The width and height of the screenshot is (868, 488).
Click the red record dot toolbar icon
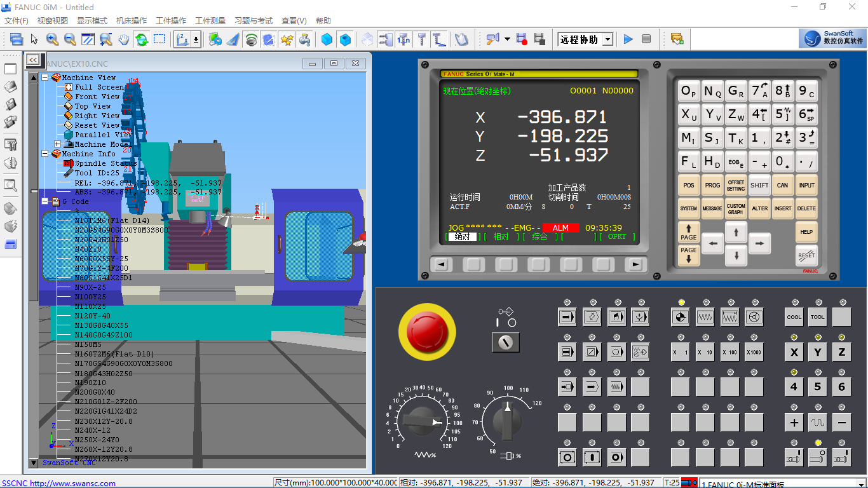point(522,39)
